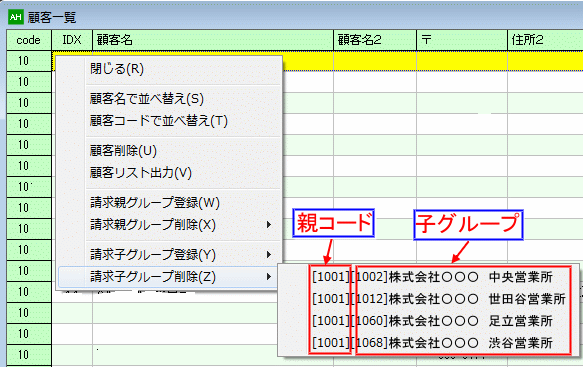Click the 〒 cell in the yellow row

click(462, 61)
